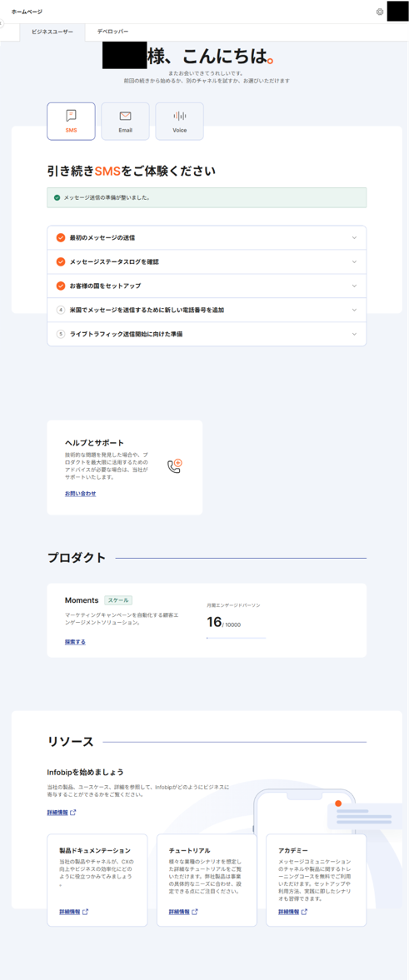Click the お客様の国をセットアップ orange check icon
Image resolution: width=409 pixels, height=980 pixels.
click(61, 286)
